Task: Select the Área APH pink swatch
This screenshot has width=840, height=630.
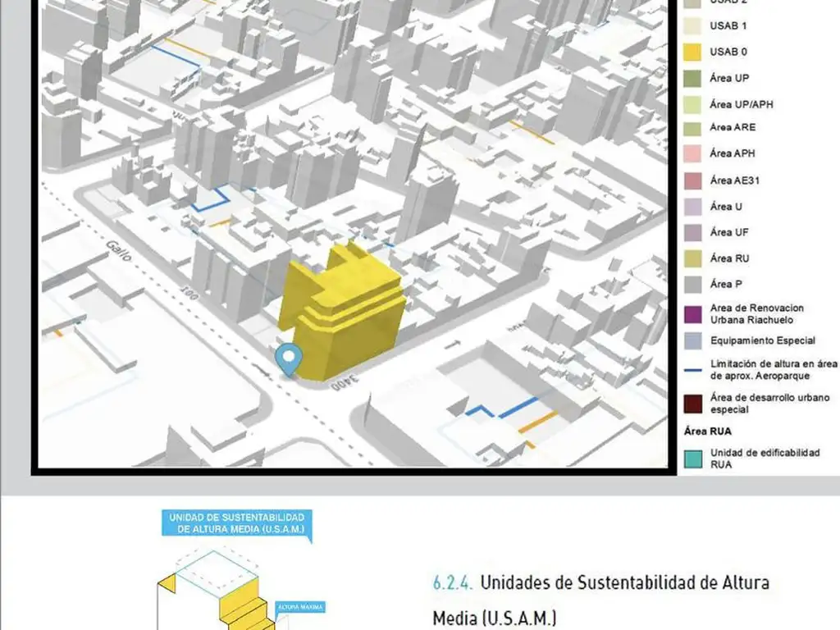Action: [x=692, y=153]
